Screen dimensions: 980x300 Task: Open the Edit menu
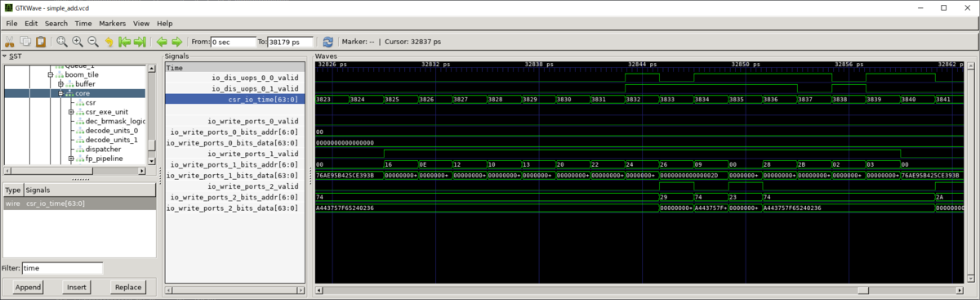coord(31,24)
